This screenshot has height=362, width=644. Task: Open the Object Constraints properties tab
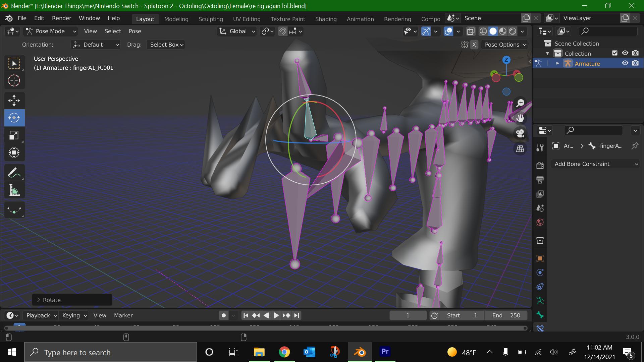coord(540,287)
